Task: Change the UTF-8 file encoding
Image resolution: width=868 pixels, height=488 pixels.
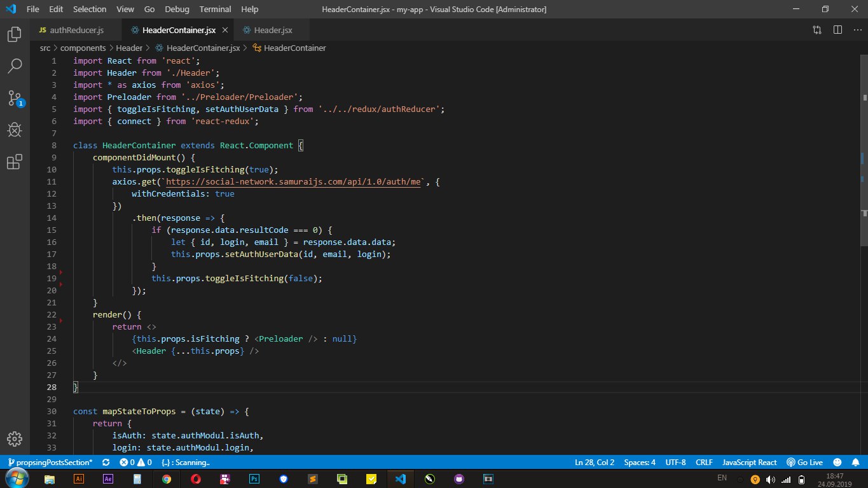Action: pos(675,463)
